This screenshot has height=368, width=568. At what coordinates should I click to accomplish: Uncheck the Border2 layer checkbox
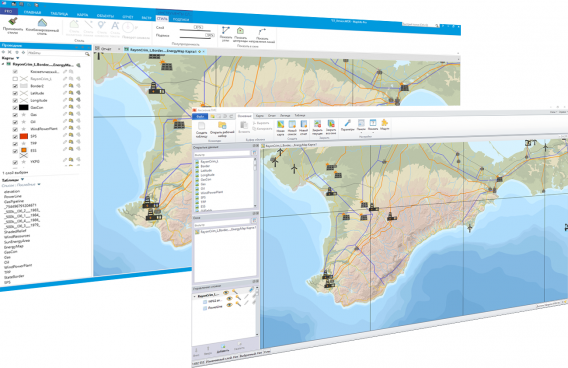15,86
